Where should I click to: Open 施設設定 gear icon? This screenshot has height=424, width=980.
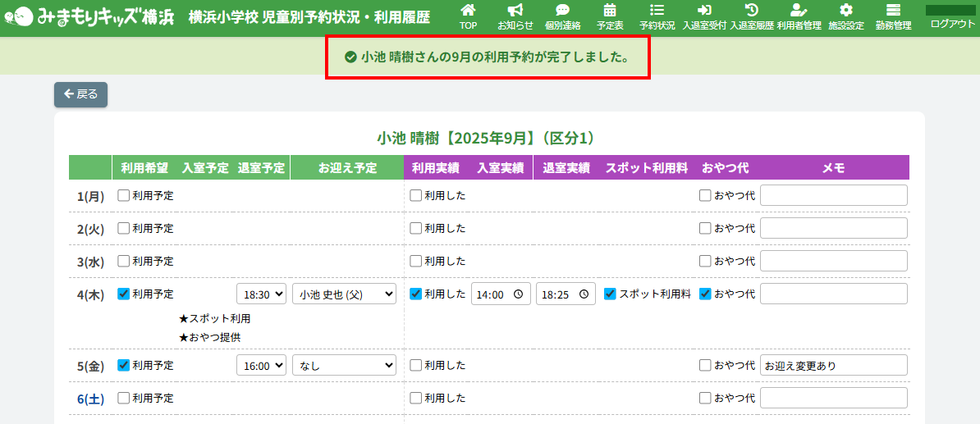click(845, 11)
